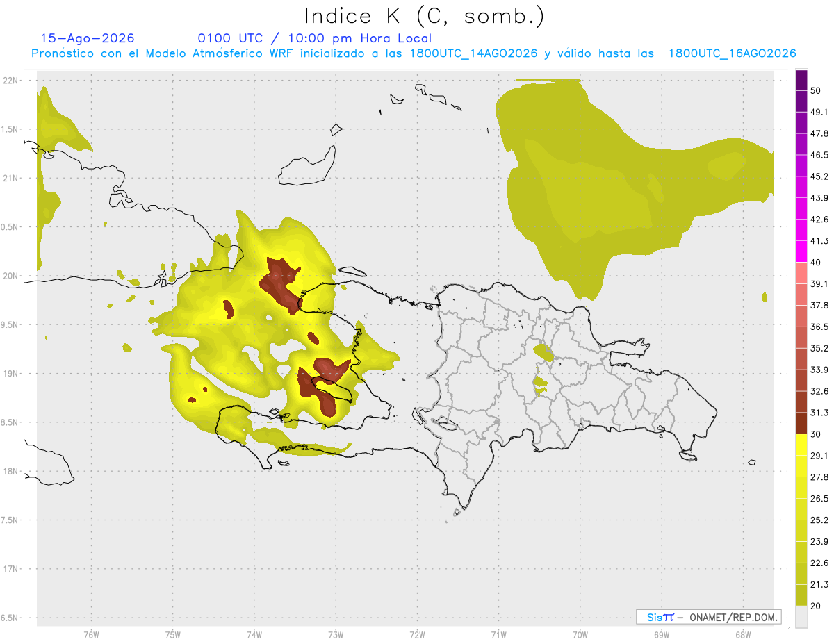The width and height of the screenshot is (834, 644).
Task: Click the "71W" longitude label
Action: pos(498,634)
